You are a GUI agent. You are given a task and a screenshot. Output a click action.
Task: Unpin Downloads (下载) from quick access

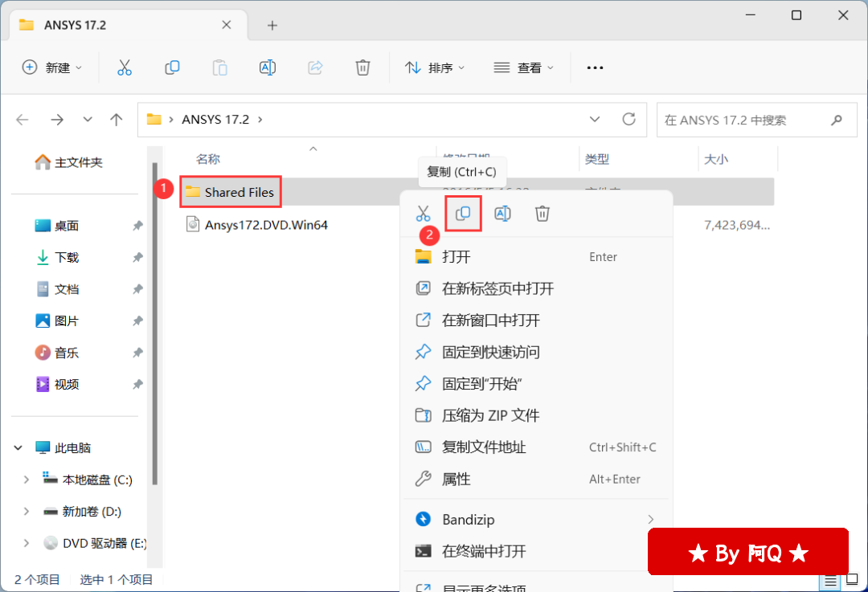138,257
